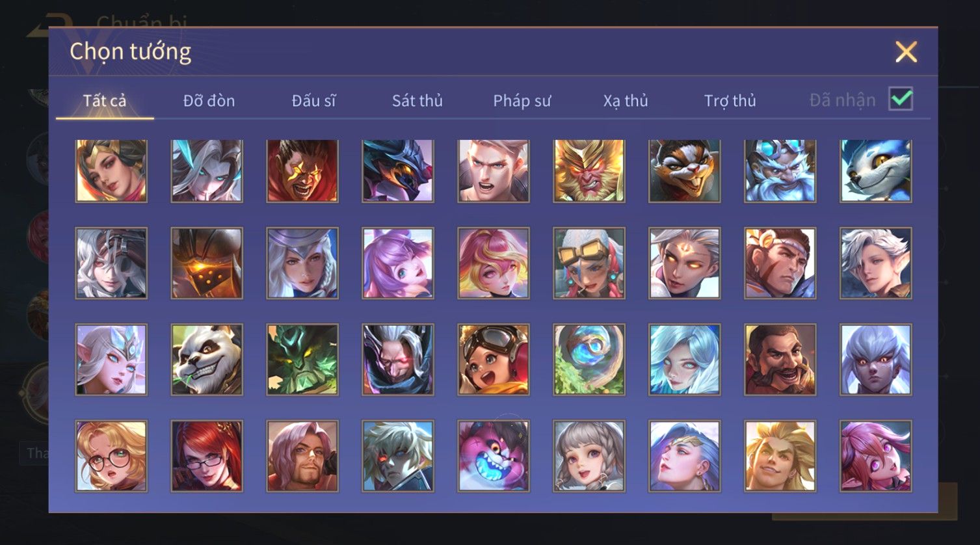Choose the golden monkey king hero
Screen dimensions: 980x545
point(589,170)
